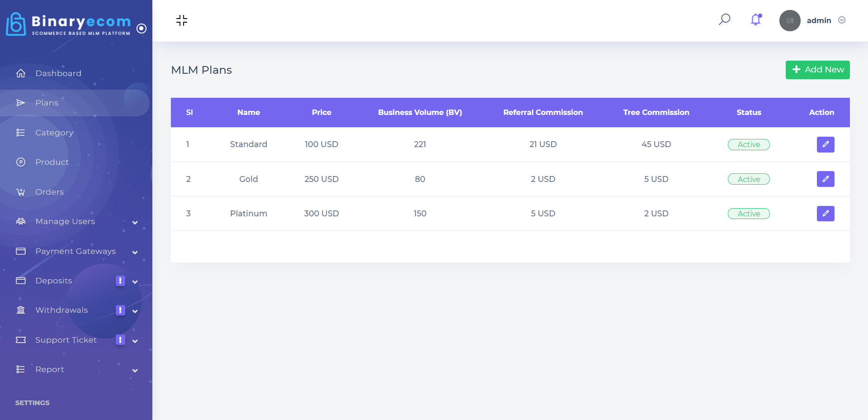Exit fullscreen using the collapse icon
The image size is (868, 420).
[x=182, y=20]
